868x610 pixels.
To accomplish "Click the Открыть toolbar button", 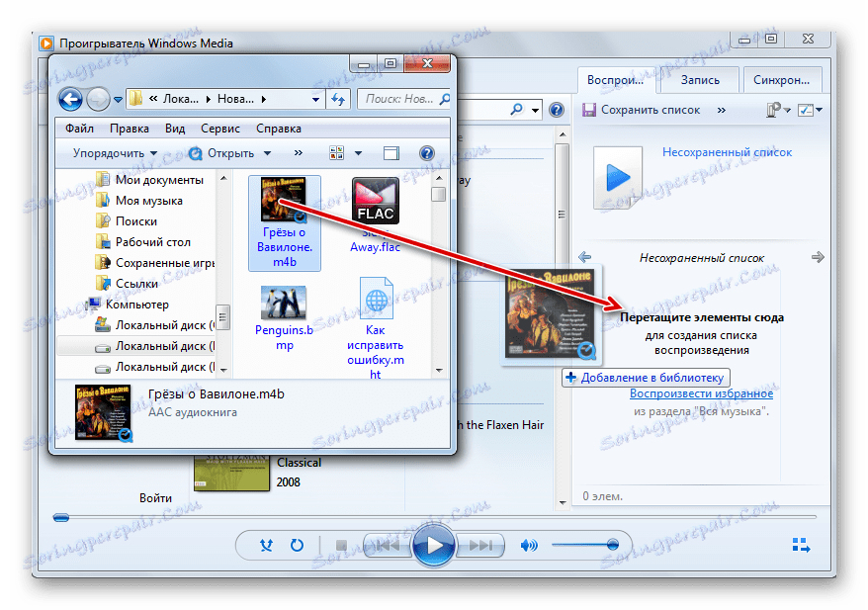I will [x=221, y=153].
